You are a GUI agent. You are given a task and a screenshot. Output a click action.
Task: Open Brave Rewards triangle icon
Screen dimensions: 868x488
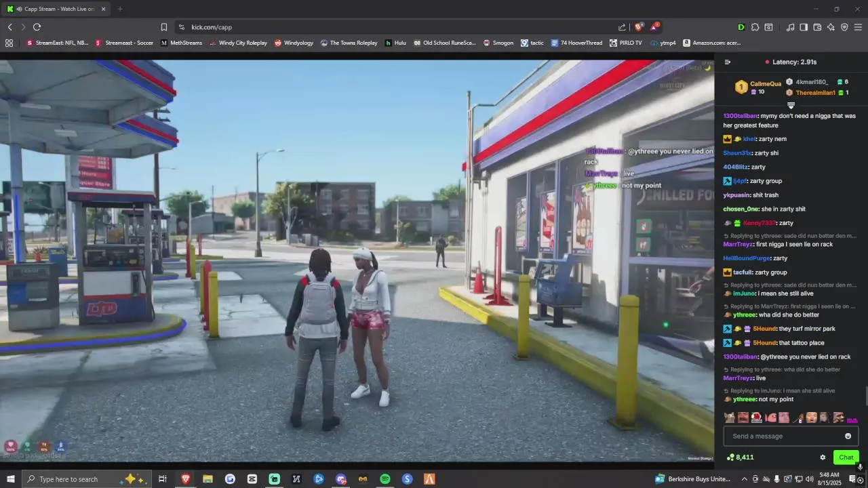654,27
